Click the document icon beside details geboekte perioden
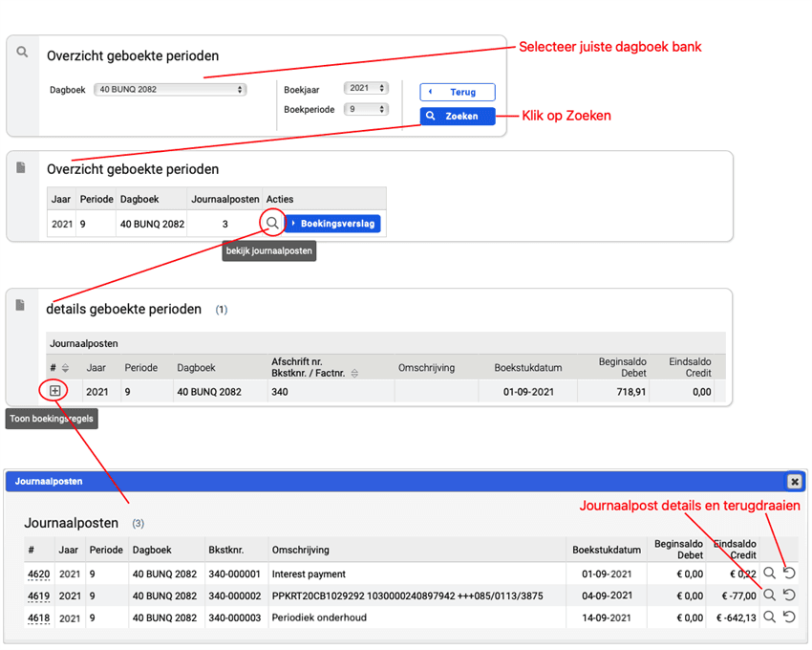This screenshot has width=812, height=650. pos(20,305)
